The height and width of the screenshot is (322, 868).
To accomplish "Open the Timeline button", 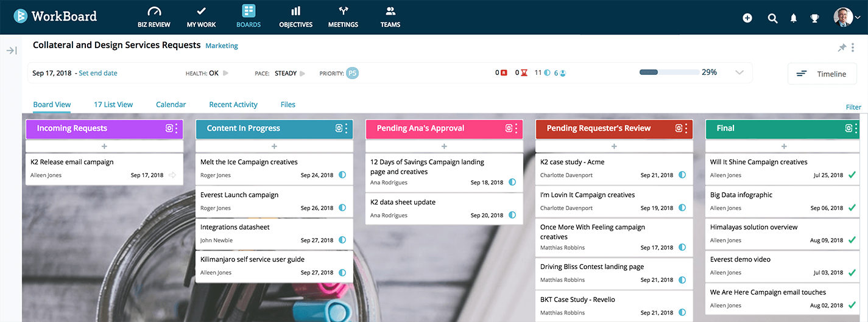I will coord(821,74).
